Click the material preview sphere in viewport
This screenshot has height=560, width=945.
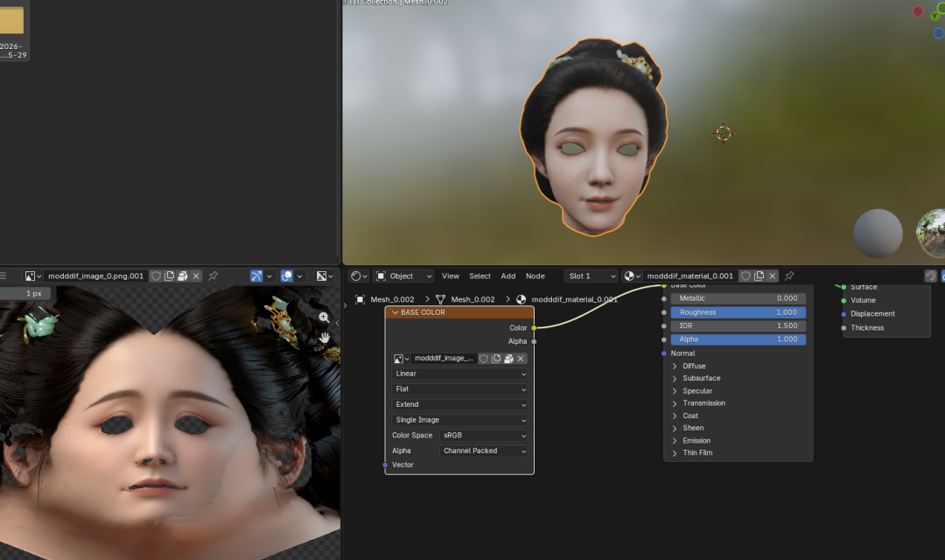pyautogui.click(x=878, y=233)
